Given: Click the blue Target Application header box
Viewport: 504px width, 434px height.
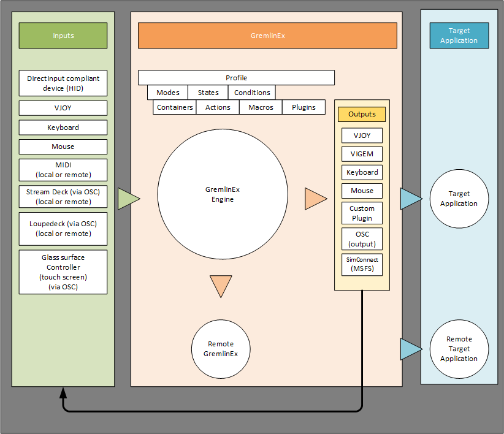Looking at the screenshot, I should [459, 36].
